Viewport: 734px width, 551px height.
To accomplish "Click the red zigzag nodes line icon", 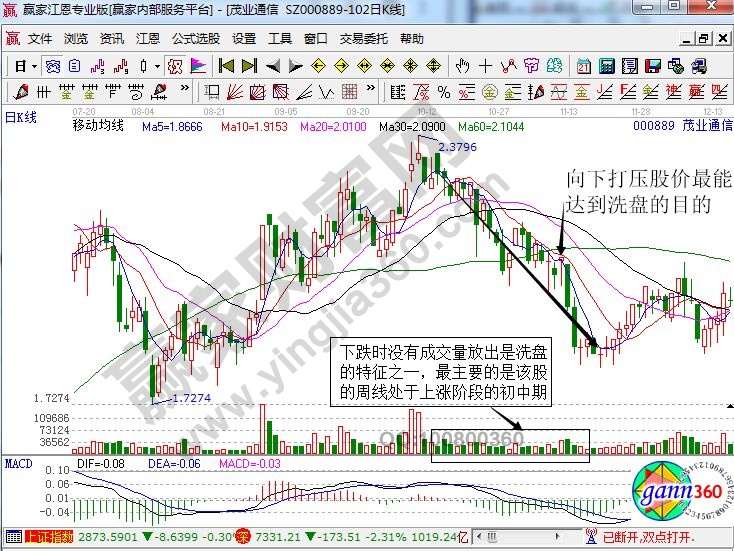I will coord(508,66).
